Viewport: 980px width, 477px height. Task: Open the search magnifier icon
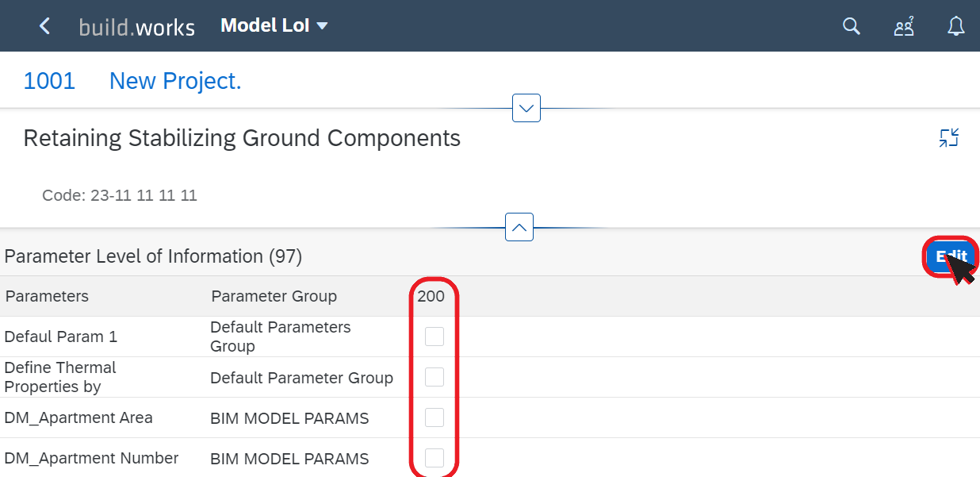(x=851, y=26)
